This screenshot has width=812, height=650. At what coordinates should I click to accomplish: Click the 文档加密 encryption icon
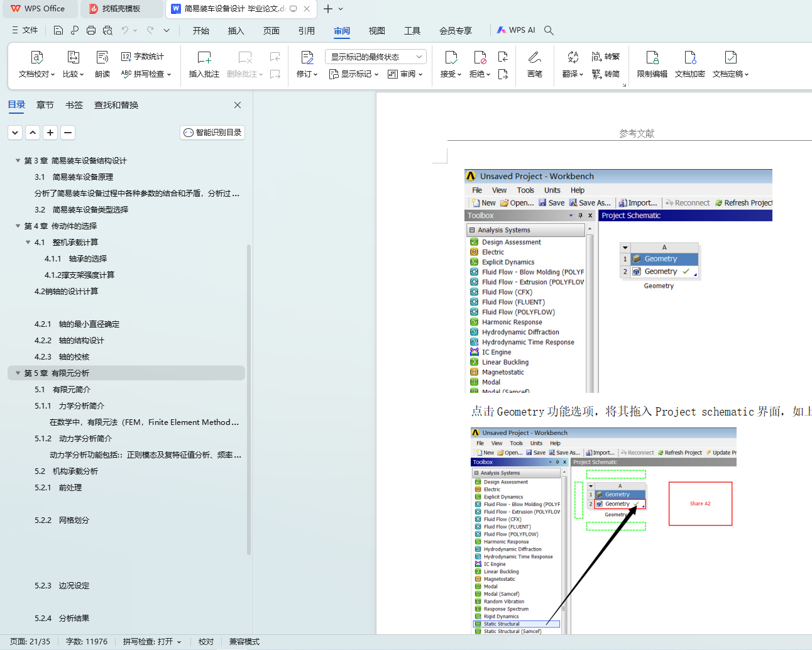coord(690,58)
